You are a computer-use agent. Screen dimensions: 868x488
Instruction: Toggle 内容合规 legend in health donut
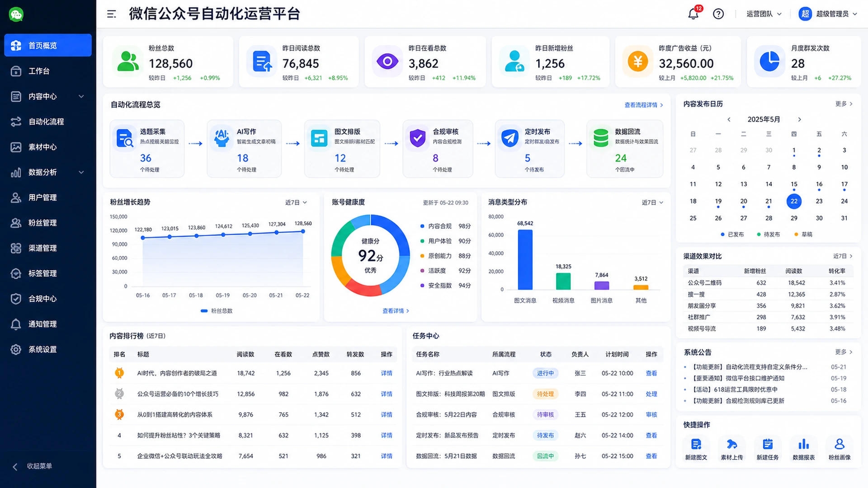coord(445,226)
